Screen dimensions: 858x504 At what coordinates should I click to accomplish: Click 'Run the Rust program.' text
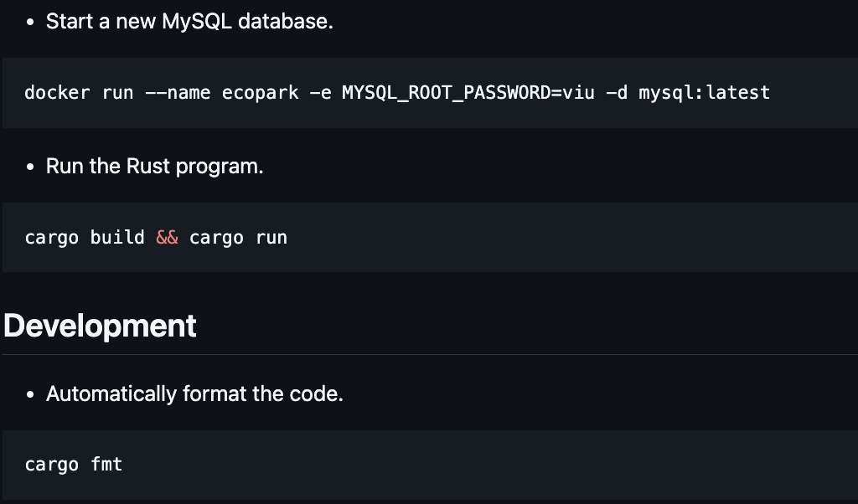click(154, 166)
